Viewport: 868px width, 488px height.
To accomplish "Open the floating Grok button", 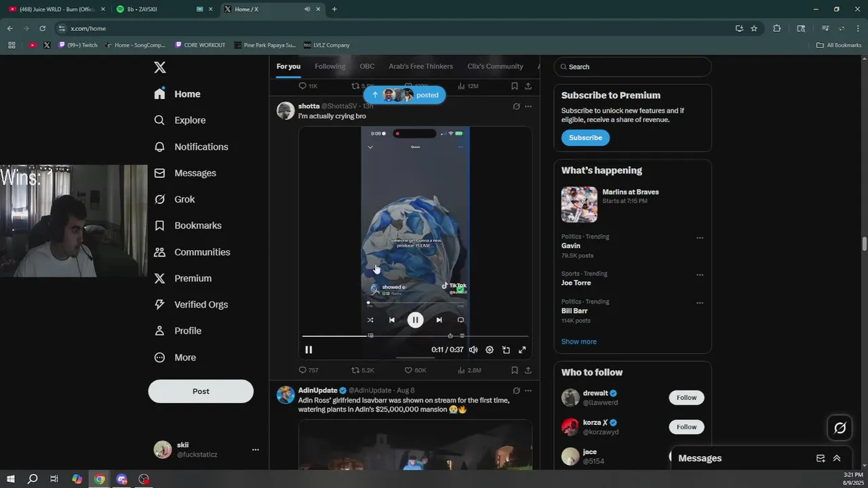I will pyautogui.click(x=840, y=428).
